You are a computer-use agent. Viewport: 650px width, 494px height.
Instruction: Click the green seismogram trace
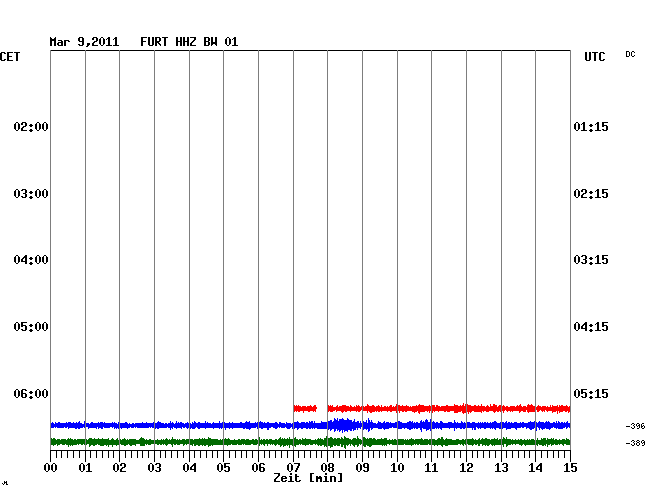pos(310,442)
